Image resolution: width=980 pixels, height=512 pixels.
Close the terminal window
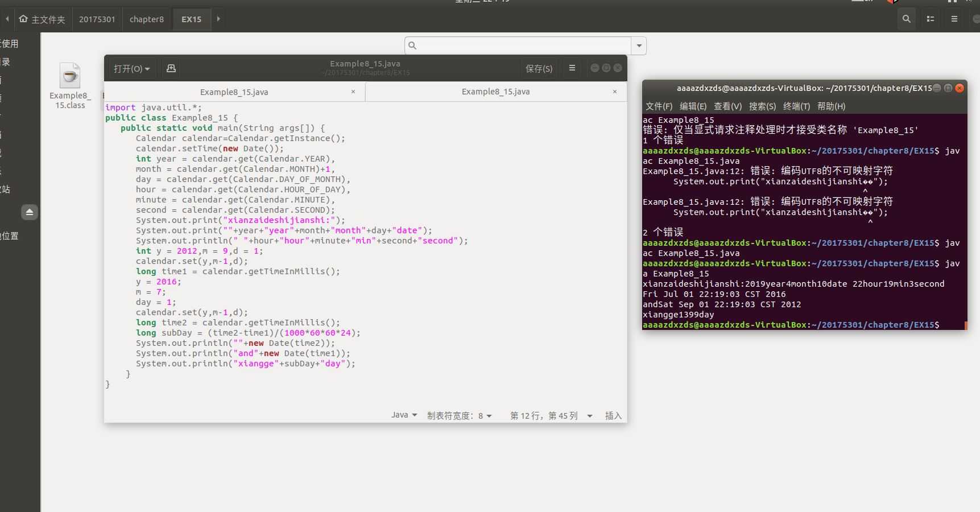tap(960, 88)
